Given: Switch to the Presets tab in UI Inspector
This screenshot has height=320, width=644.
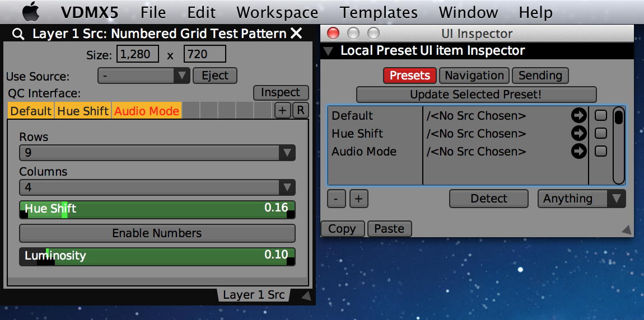Looking at the screenshot, I should pos(410,76).
